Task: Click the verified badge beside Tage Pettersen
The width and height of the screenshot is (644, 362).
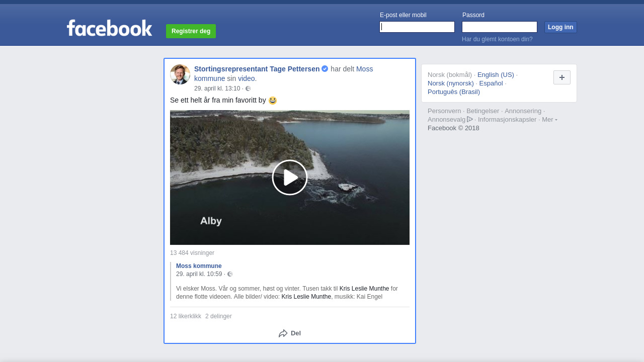Action: [325, 69]
